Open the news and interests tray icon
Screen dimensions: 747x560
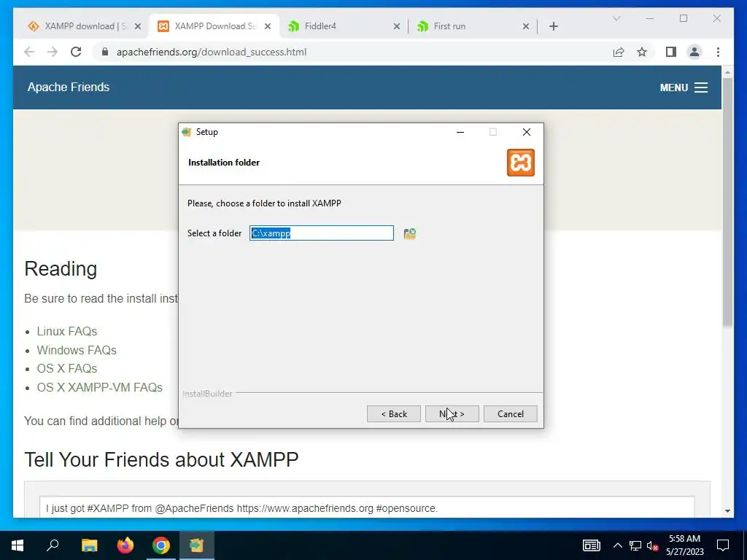591,545
